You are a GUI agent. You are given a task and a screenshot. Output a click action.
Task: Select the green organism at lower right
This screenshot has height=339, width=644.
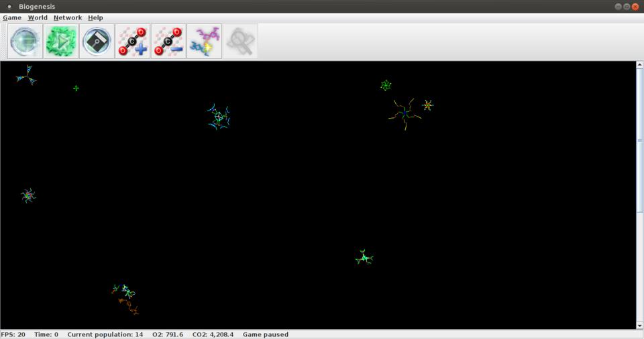click(364, 257)
